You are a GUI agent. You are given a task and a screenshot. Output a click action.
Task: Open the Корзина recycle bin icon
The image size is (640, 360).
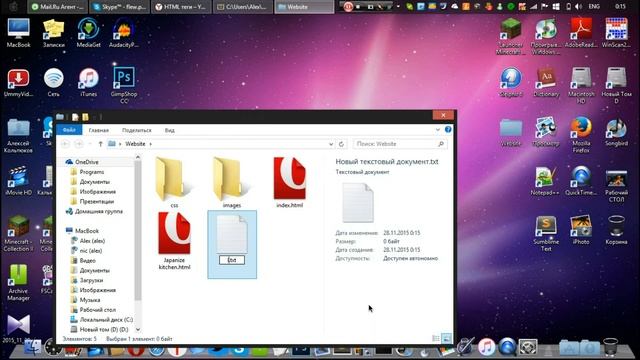tap(616, 231)
